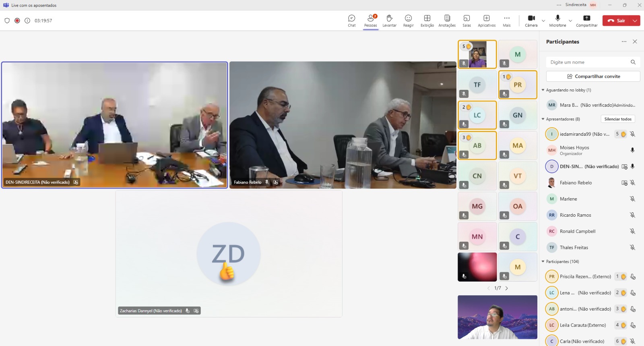
Task: Toggle the Câmera on or off
Action: 531,21
